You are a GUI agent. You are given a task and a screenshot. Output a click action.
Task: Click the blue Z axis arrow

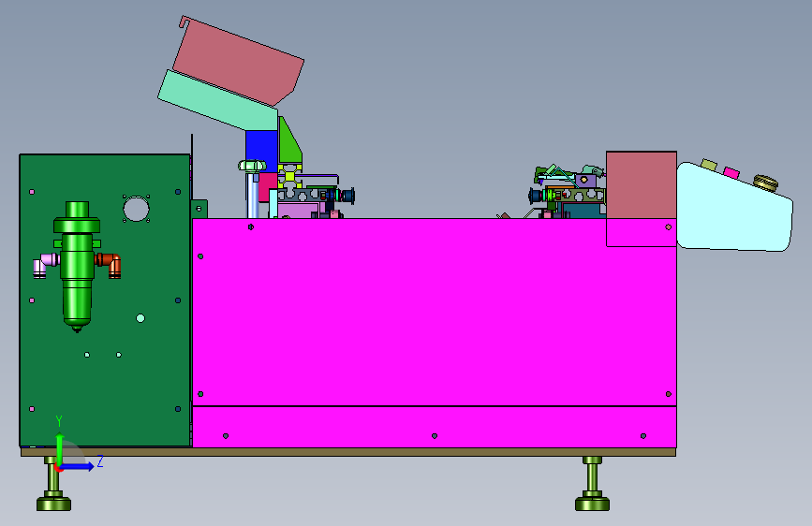pos(77,466)
